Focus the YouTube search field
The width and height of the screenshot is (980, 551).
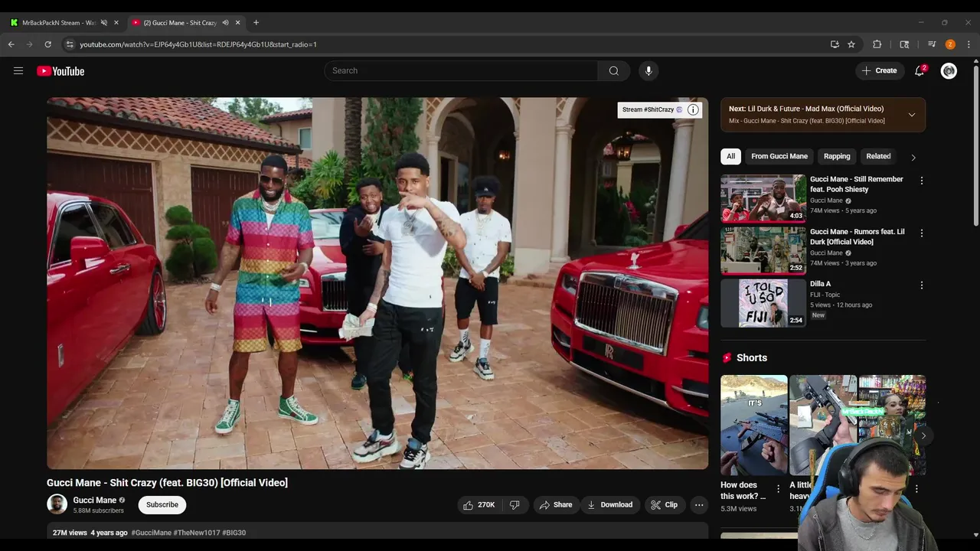coord(461,71)
